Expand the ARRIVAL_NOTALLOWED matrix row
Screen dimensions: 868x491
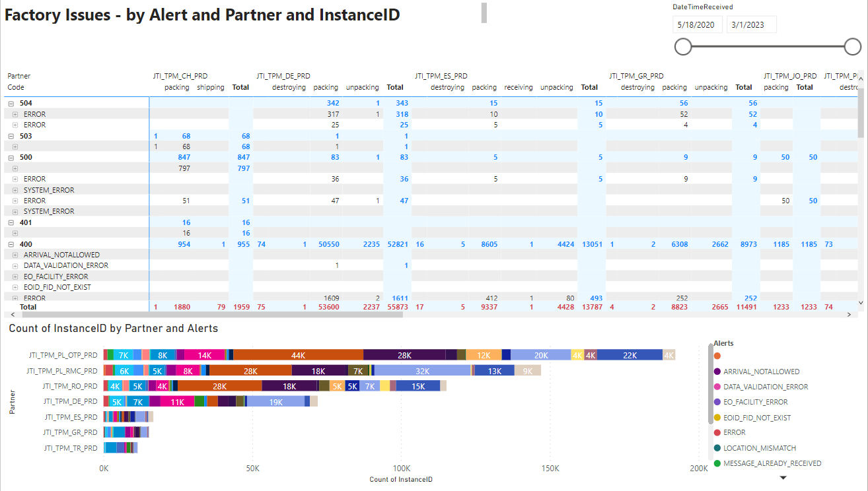click(x=15, y=255)
